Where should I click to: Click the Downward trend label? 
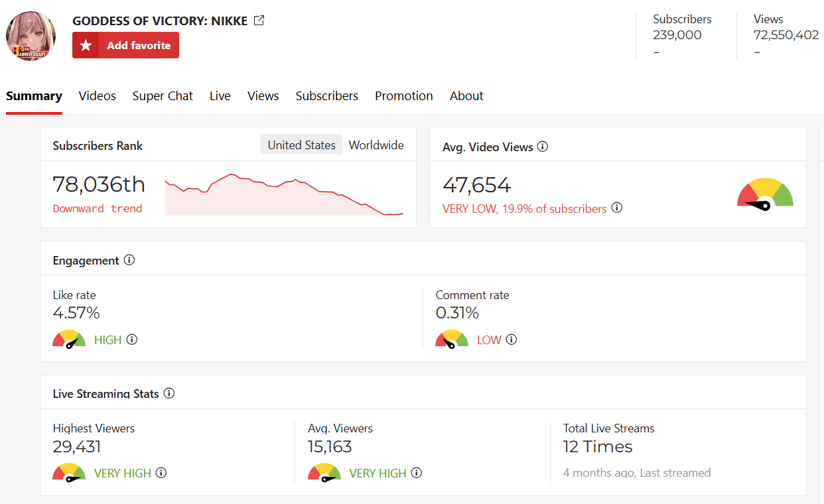pyautogui.click(x=98, y=208)
